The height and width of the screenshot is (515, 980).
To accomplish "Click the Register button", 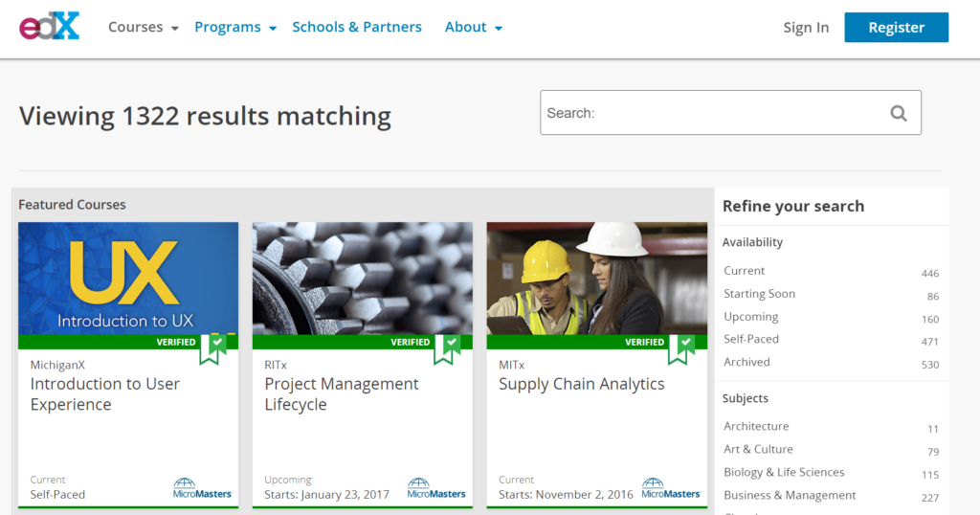I will pyautogui.click(x=896, y=28).
